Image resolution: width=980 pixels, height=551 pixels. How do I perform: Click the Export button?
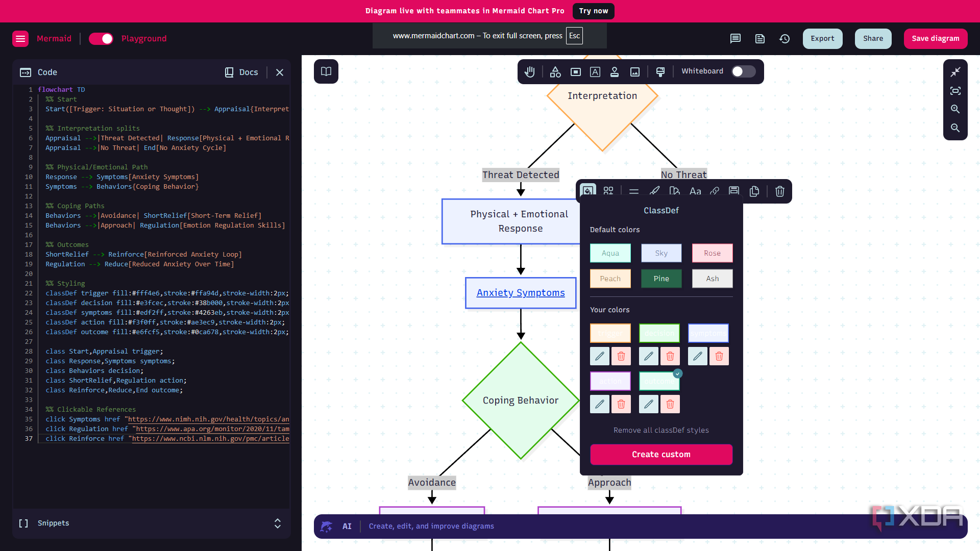(x=823, y=39)
